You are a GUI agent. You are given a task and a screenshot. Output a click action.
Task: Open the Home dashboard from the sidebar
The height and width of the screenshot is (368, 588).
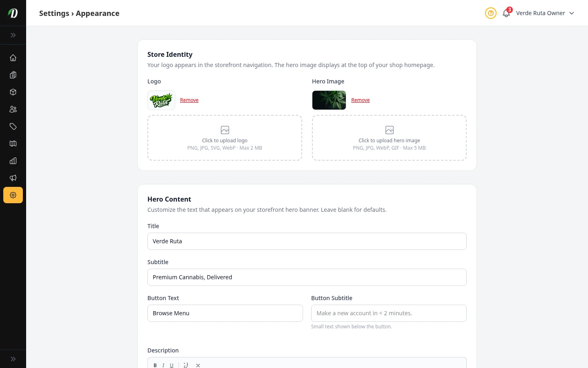tap(13, 58)
